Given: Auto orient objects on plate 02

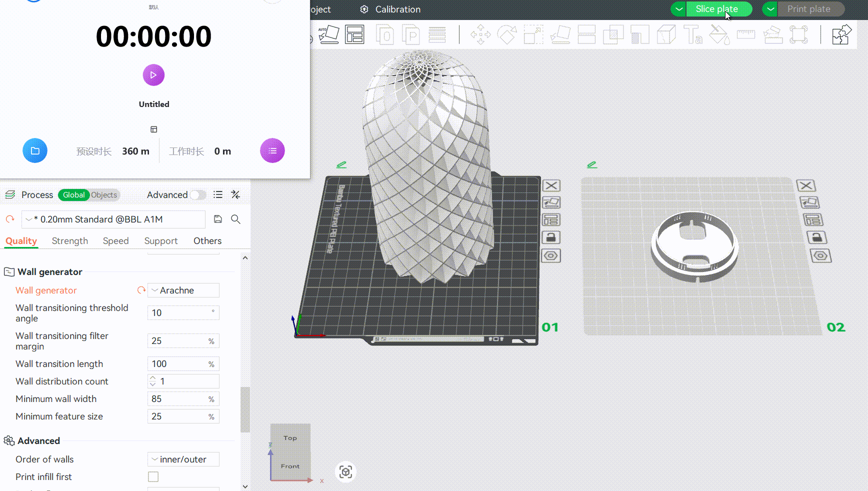Looking at the screenshot, I should [x=809, y=202].
